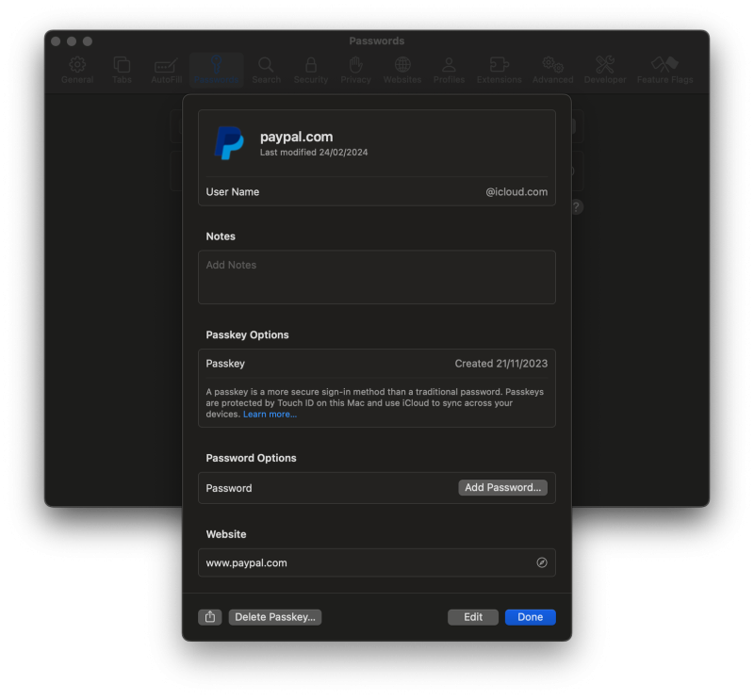Click the Delete Passkey… button
Image resolution: width=754 pixels, height=700 pixels.
275,617
